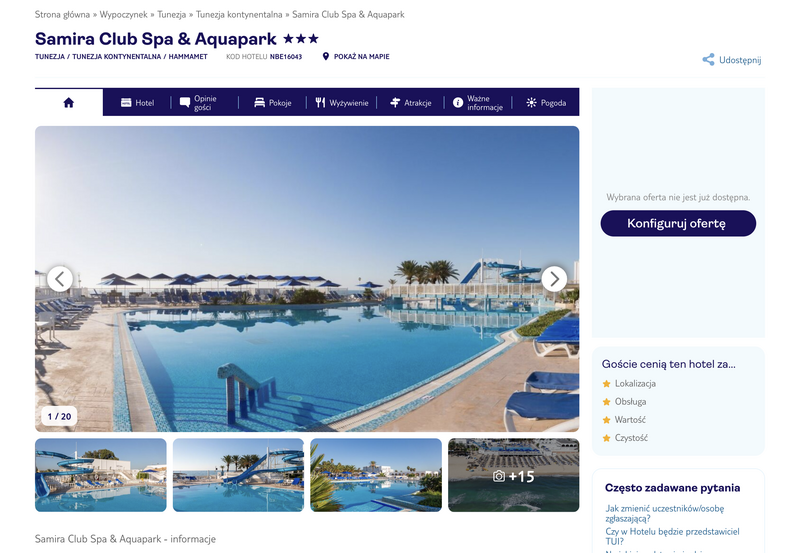
Task: Switch to Opinie gości tab
Action: tap(205, 103)
